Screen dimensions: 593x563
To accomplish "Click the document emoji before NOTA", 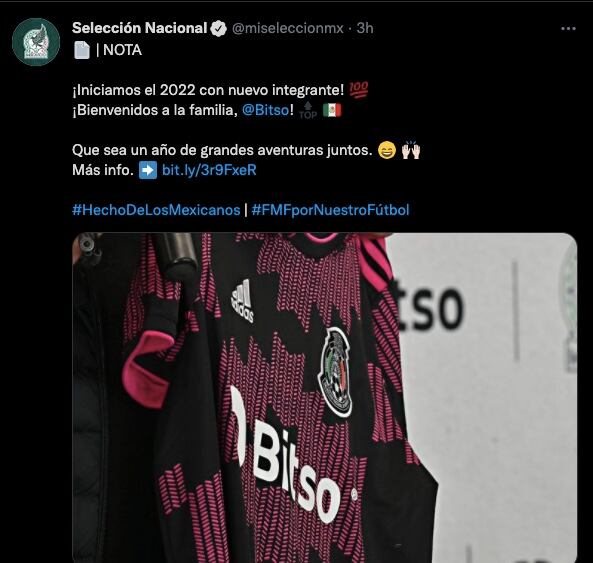I will pos(82,50).
